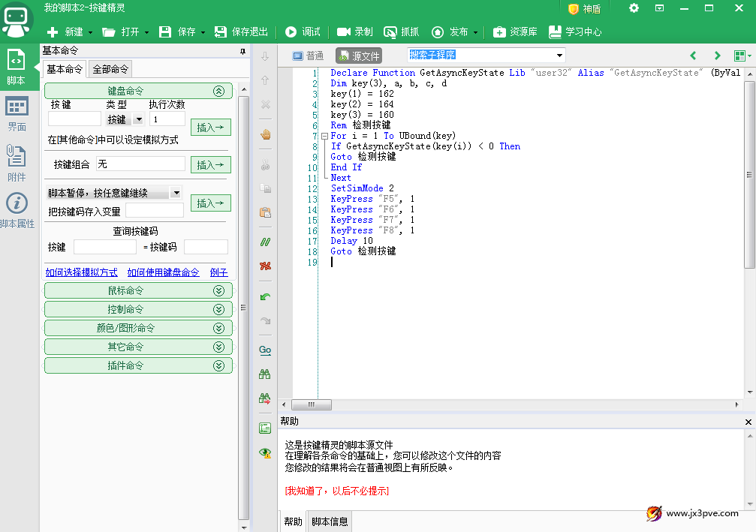Pin the 基本命令 panel

pyautogui.click(x=242, y=51)
